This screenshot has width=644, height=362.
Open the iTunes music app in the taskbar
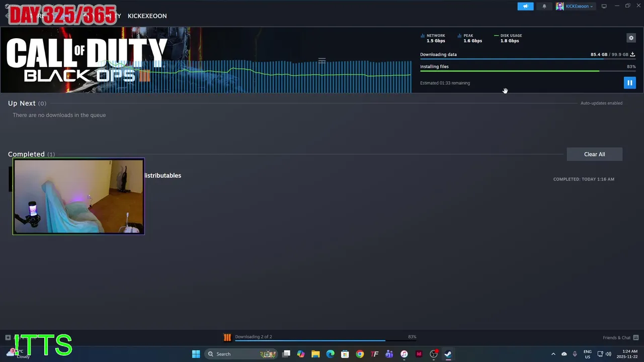coord(404,354)
